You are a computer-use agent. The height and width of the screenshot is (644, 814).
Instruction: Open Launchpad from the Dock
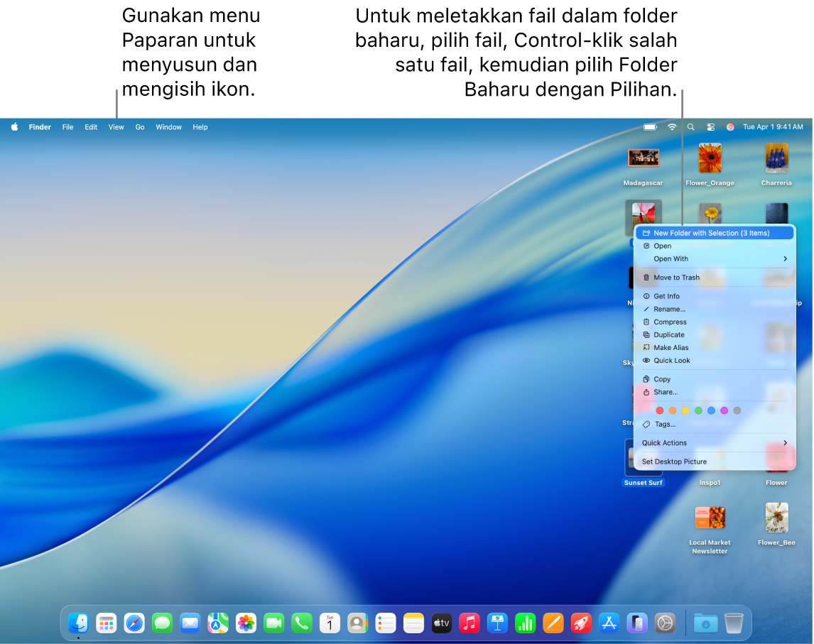pos(107,623)
